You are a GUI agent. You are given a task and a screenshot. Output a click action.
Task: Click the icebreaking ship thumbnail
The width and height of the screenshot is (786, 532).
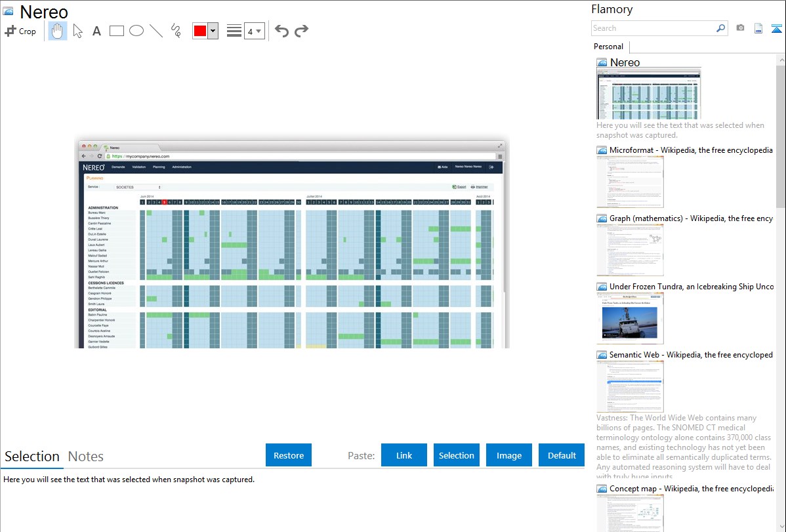(x=630, y=318)
